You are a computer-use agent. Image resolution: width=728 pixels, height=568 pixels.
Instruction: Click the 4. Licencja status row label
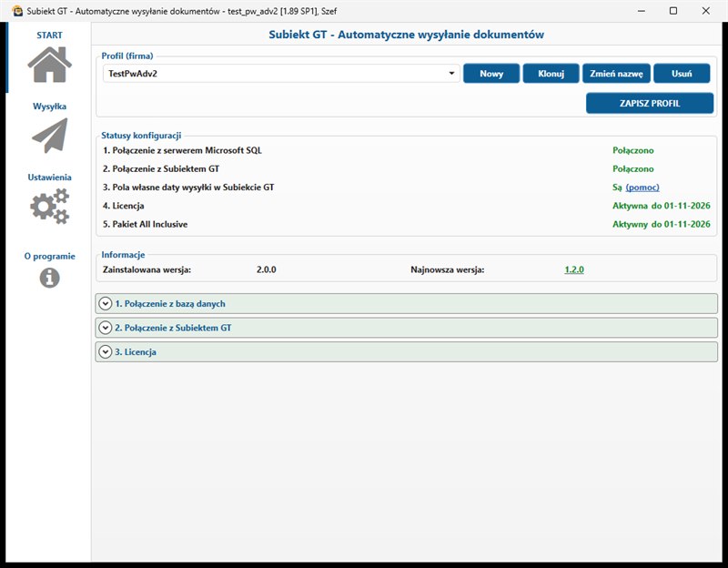(124, 206)
